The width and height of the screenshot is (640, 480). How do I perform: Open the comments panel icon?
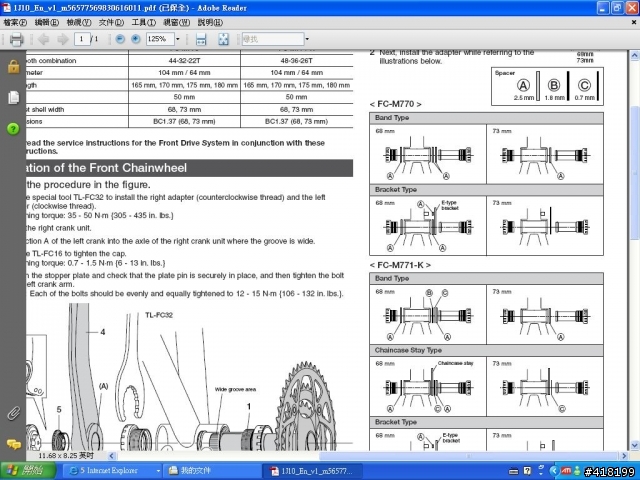point(13,443)
